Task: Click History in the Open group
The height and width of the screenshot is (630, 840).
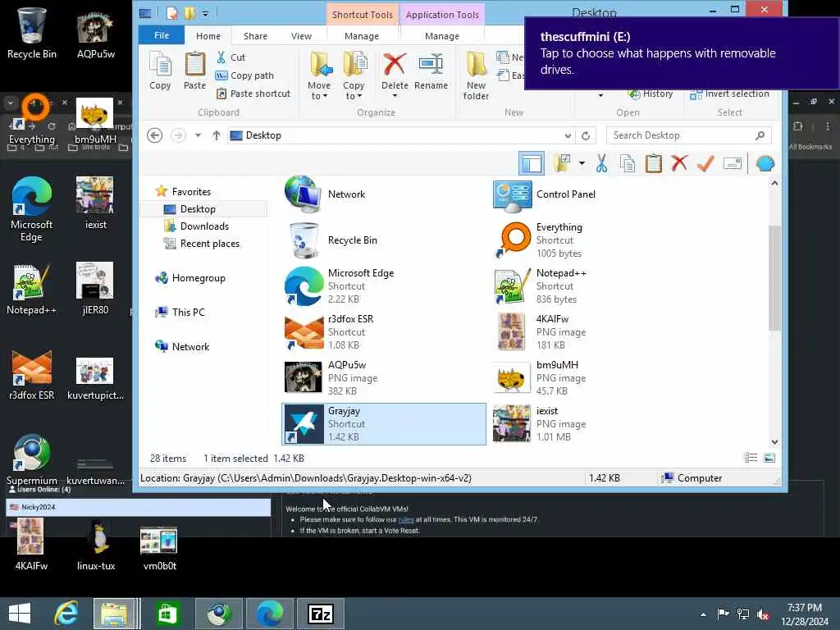Action: click(651, 94)
